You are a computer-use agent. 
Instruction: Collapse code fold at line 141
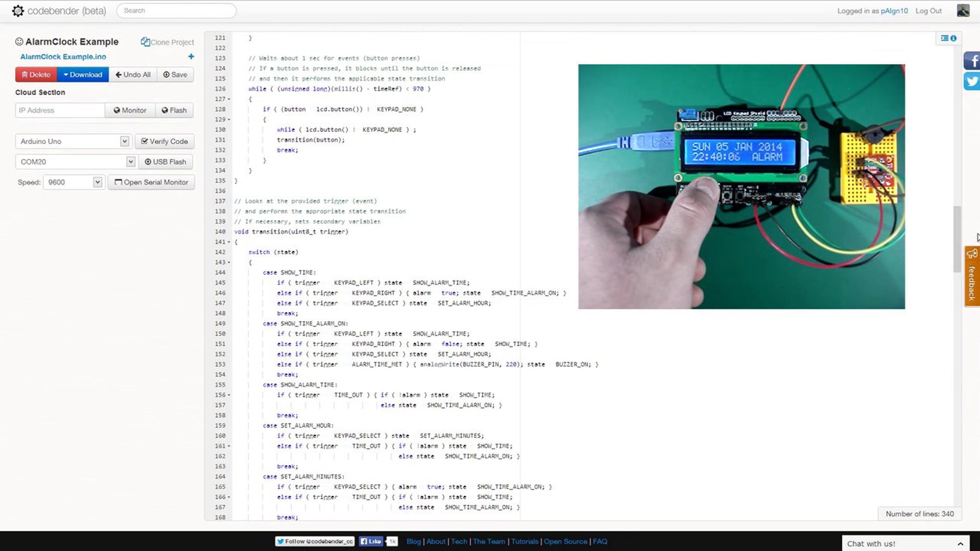coord(229,242)
